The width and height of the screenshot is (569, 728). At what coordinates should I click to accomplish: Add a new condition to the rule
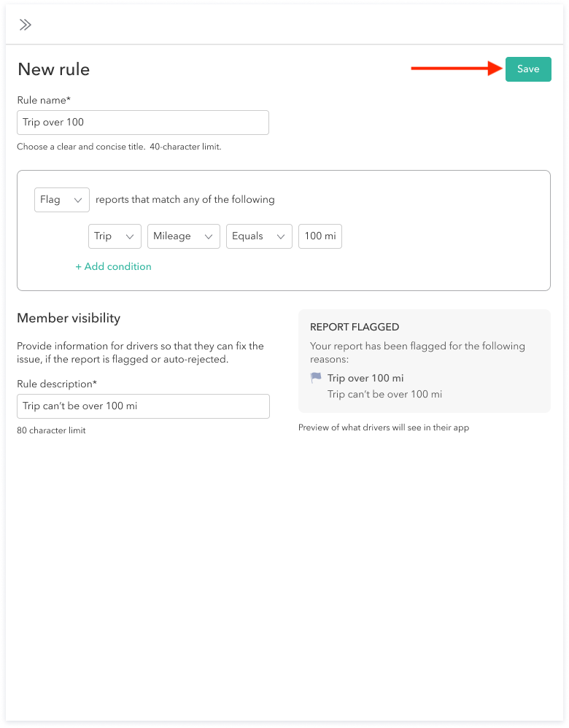pyautogui.click(x=113, y=267)
